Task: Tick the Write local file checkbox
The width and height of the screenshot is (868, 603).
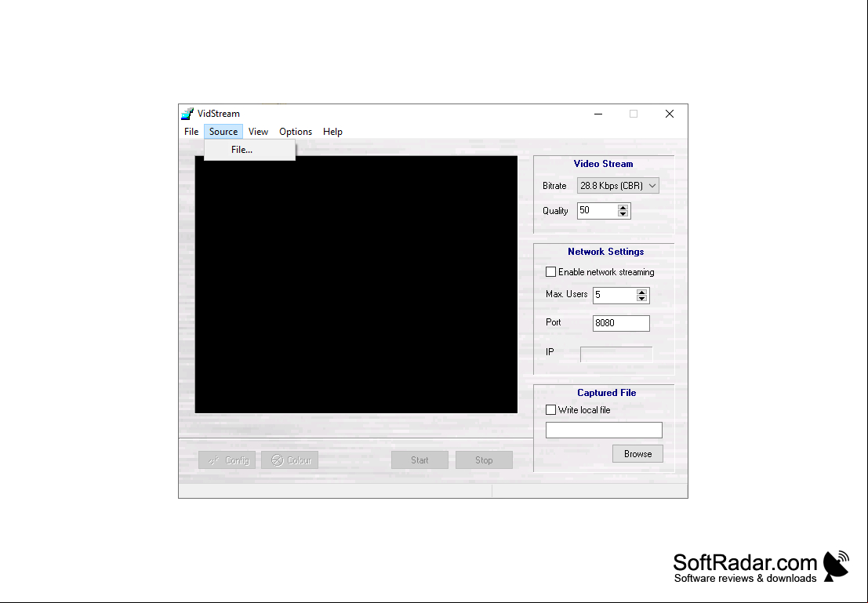Action: (x=550, y=410)
